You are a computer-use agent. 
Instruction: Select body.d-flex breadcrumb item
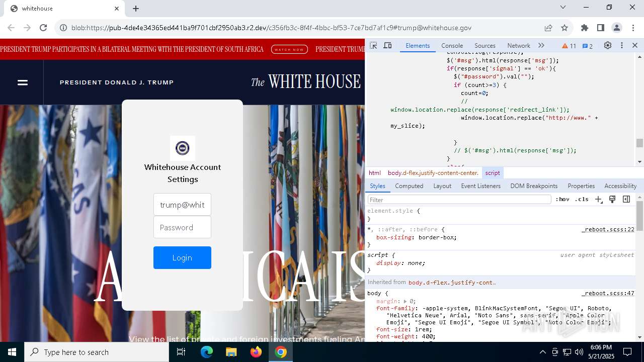coord(433,173)
